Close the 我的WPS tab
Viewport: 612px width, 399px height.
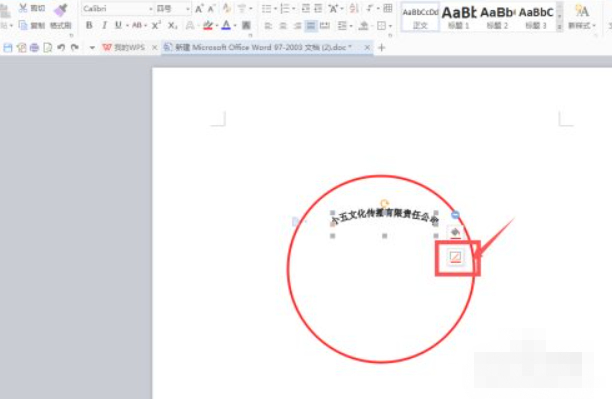tap(155, 48)
